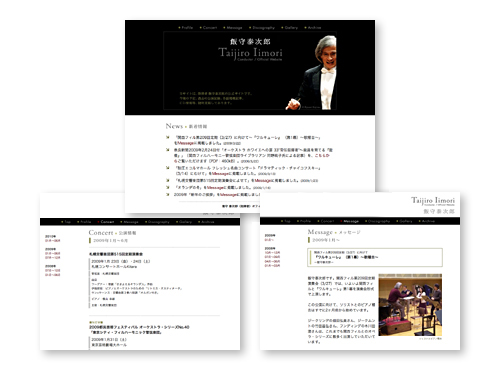
Task: Click the 2008 10-12 month link in message sidebar
Action: tap(272, 253)
